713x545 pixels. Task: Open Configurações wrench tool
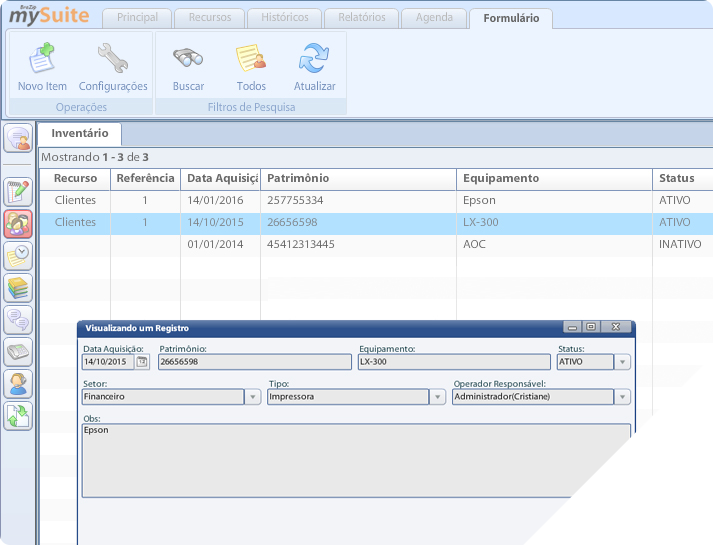112,58
